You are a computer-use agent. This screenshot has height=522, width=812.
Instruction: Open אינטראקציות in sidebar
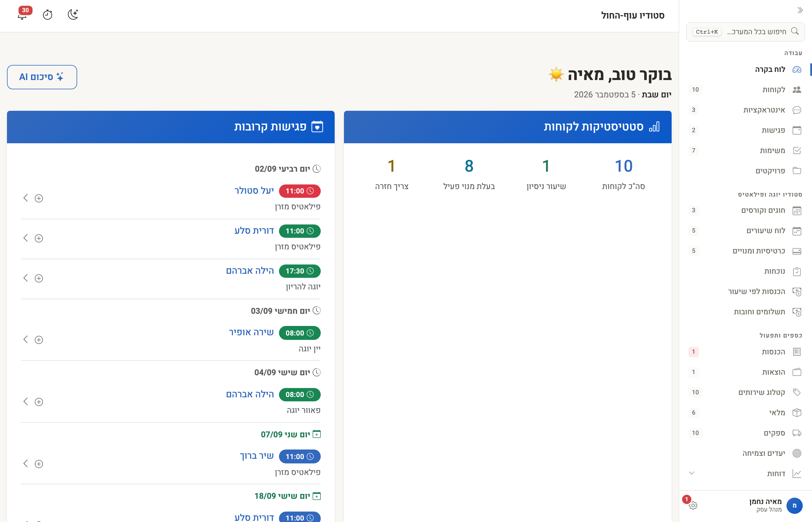[x=745, y=110]
